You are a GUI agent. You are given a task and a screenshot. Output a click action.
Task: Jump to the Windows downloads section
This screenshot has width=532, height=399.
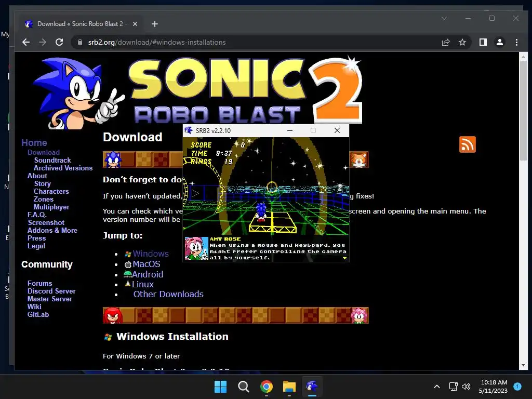[x=151, y=254]
